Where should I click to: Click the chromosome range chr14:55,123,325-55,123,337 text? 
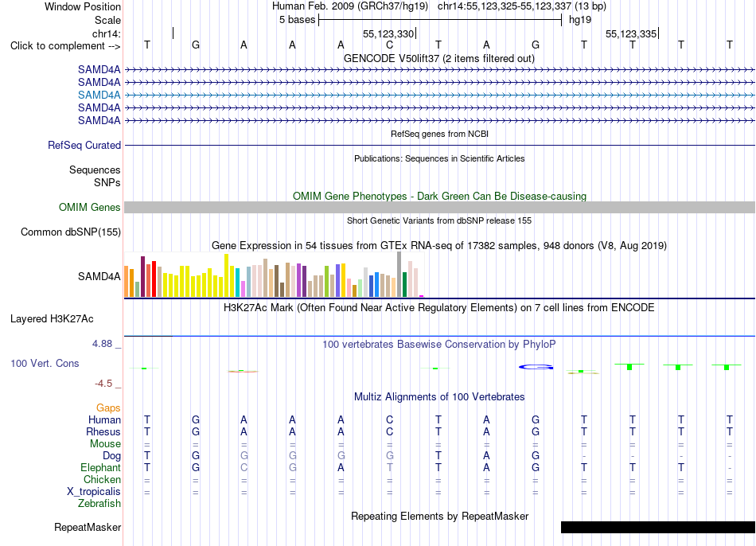tap(505, 6)
